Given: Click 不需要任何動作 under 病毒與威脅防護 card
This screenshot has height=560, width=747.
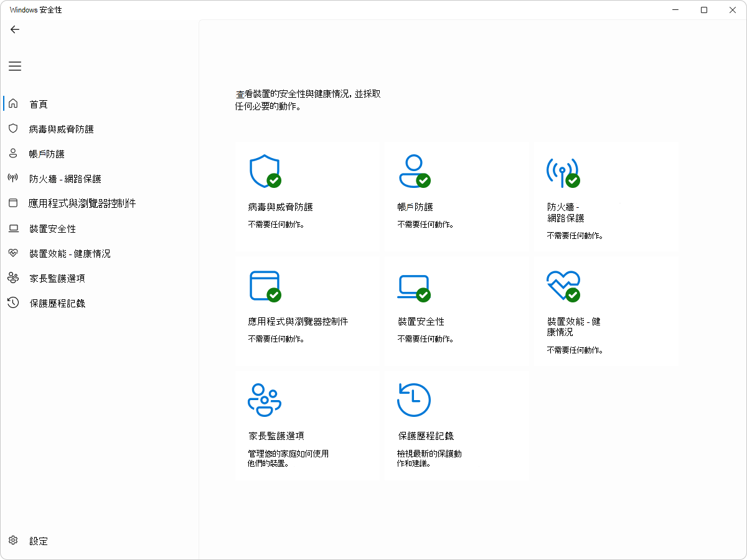Looking at the screenshot, I should (276, 224).
